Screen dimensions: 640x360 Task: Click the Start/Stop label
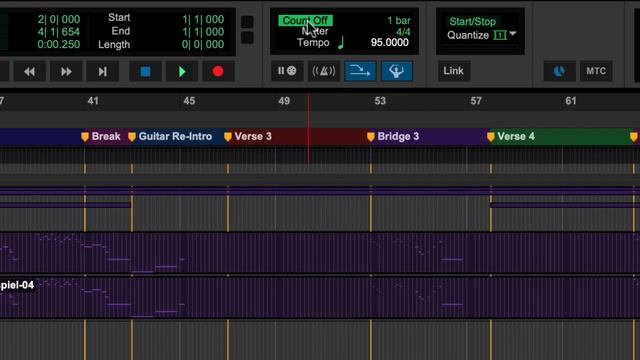(472, 21)
